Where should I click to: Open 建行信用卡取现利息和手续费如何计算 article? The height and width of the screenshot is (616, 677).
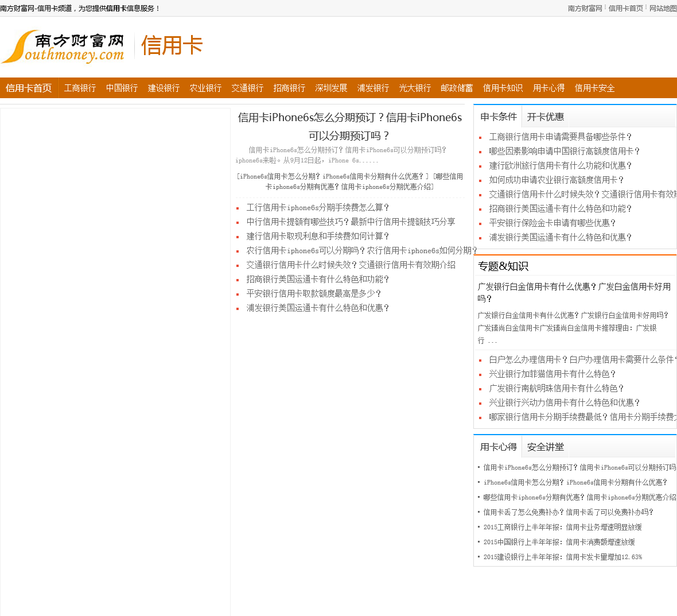click(318, 236)
